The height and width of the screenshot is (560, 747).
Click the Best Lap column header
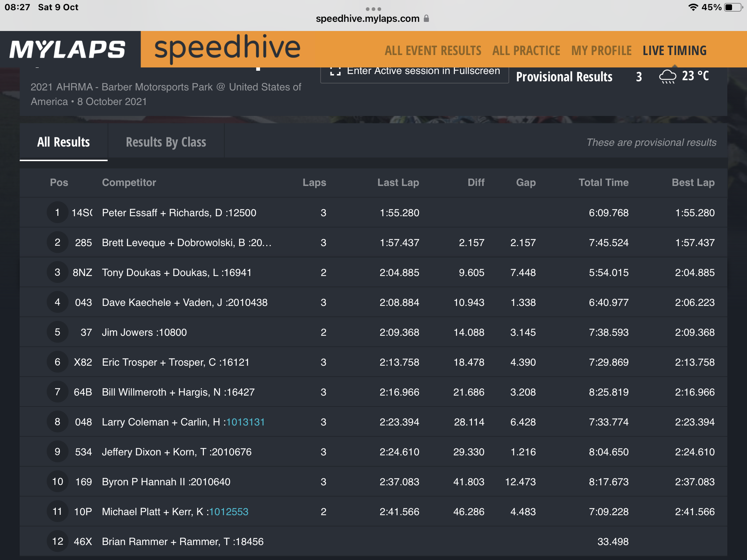[693, 183]
